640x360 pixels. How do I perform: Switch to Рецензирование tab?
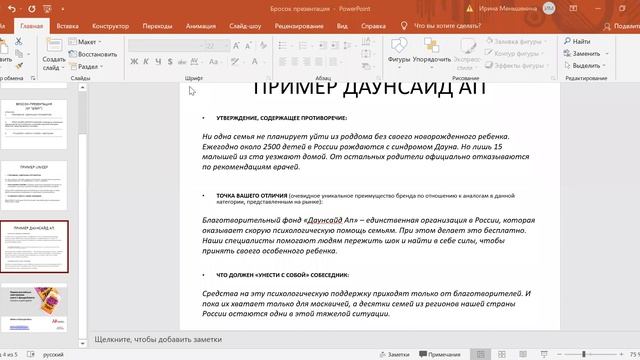(299, 26)
